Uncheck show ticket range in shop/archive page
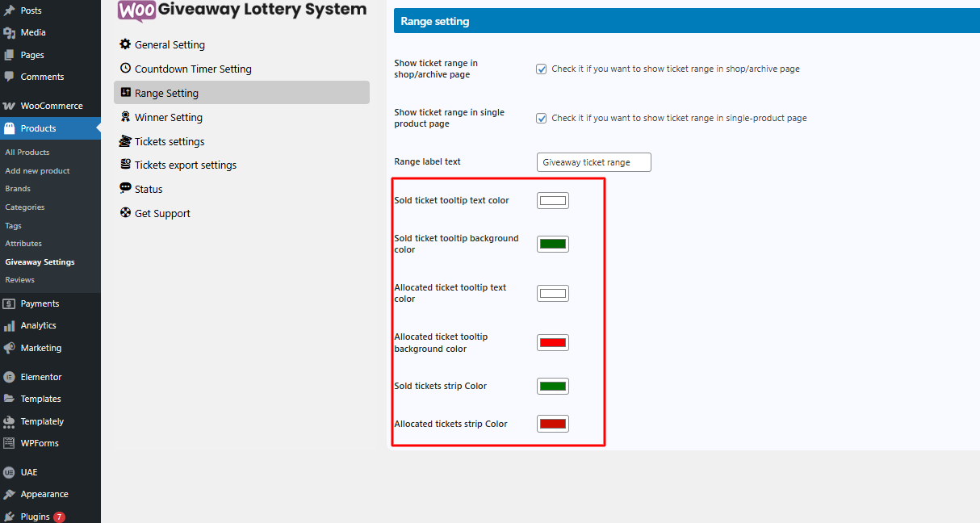The height and width of the screenshot is (523, 980). [542, 69]
